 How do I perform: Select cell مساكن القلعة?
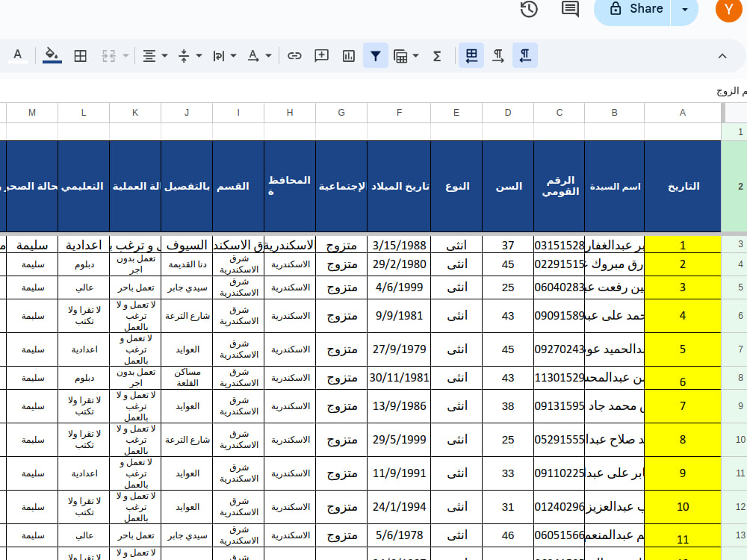point(187,378)
